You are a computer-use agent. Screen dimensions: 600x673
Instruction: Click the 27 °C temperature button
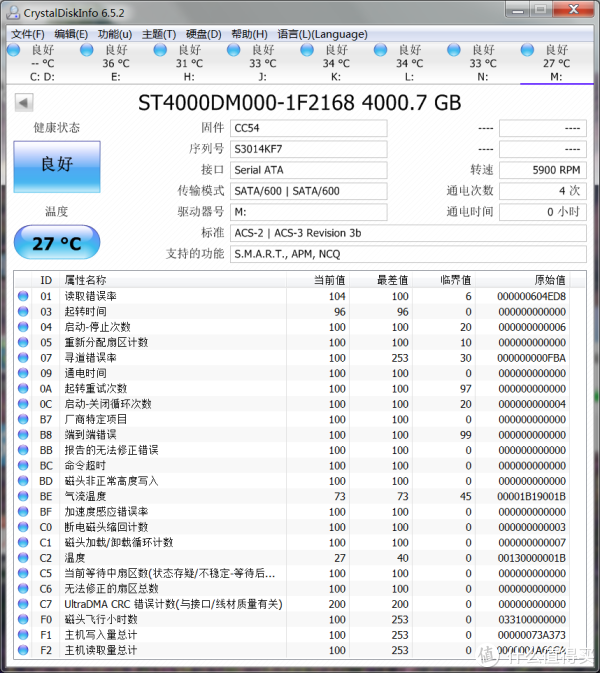(57, 243)
